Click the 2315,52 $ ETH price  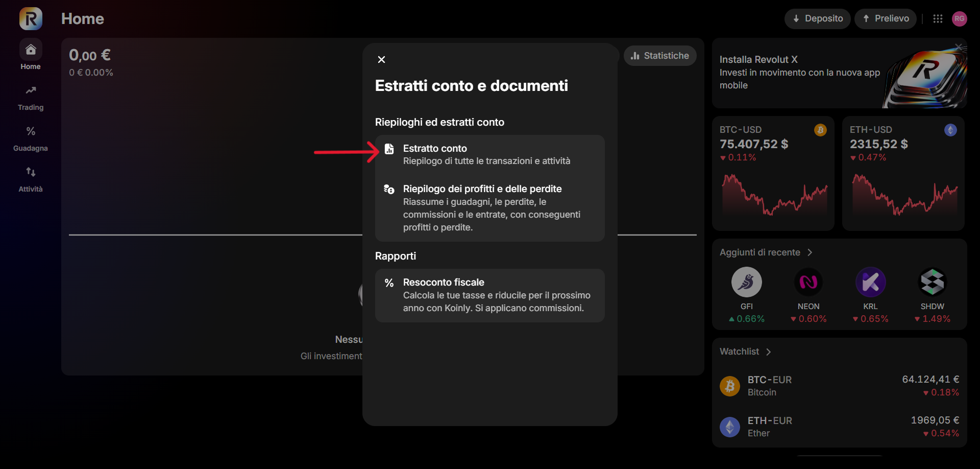click(x=878, y=144)
